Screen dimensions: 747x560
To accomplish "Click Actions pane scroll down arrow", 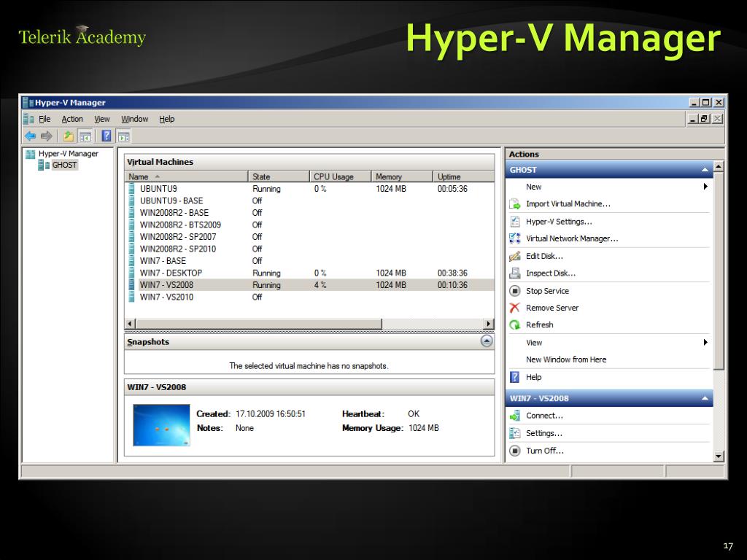I will point(719,456).
